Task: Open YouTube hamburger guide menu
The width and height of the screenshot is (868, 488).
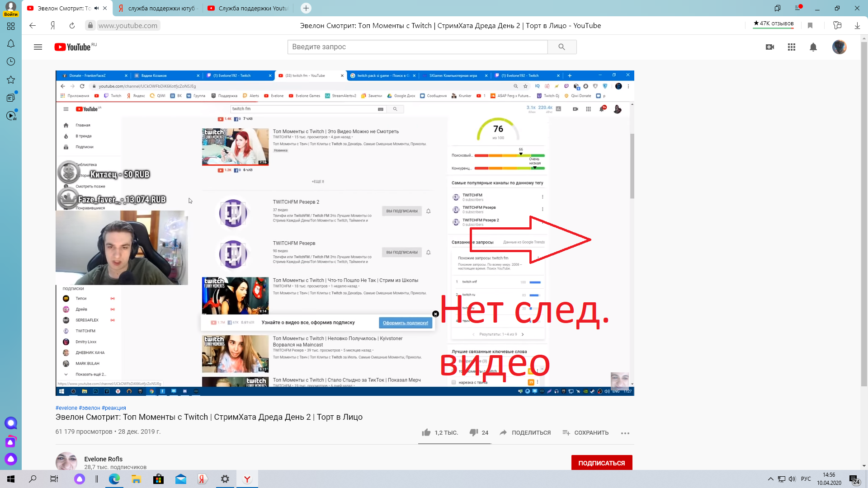Action: pos(38,47)
